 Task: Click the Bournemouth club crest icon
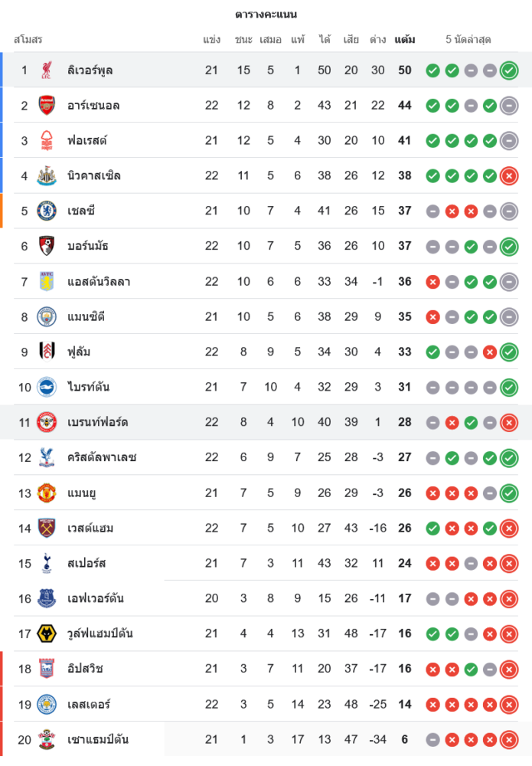point(47,247)
